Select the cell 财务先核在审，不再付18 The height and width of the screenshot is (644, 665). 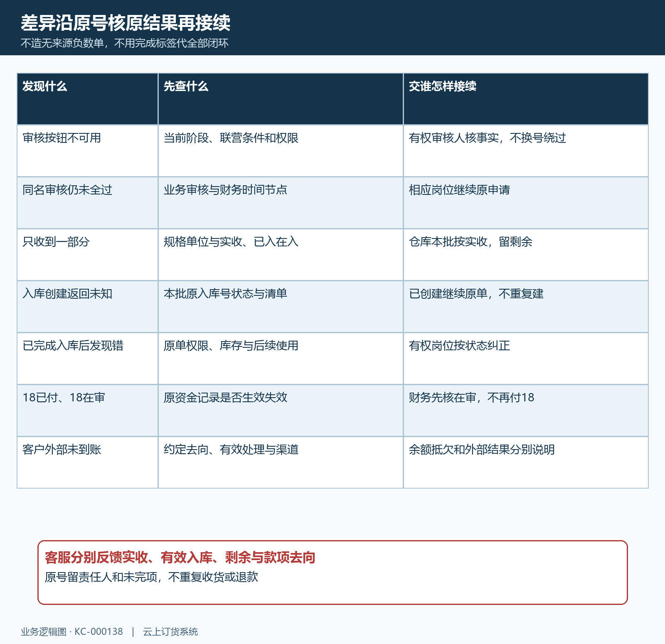click(x=526, y=410)
